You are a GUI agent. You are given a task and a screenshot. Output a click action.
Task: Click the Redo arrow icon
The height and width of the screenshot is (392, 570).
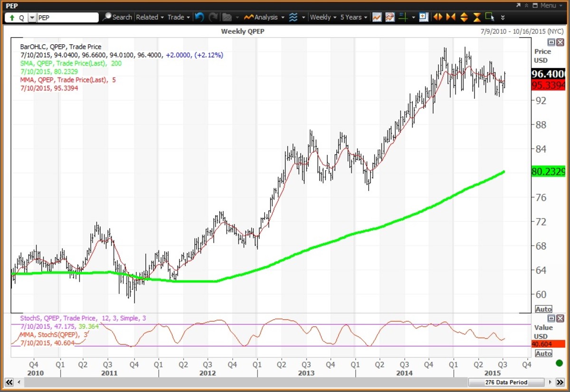click(x=213, y=17)
